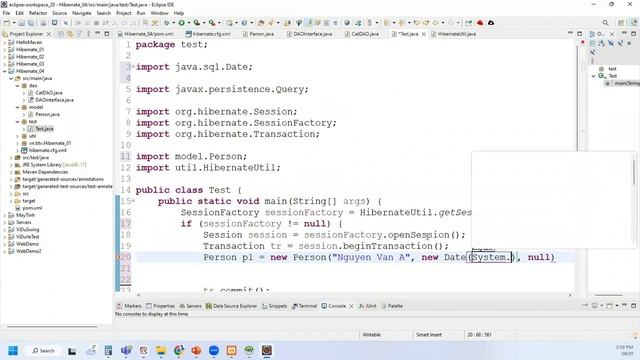Open the Terminal tab
Viewport: 640px width, 360px height.
pyautogui.click(x=304, y=306)
